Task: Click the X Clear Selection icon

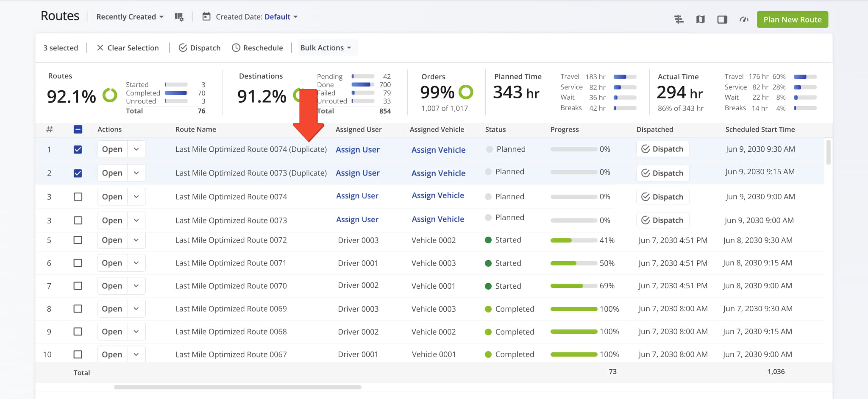Action: pos(100,48)
